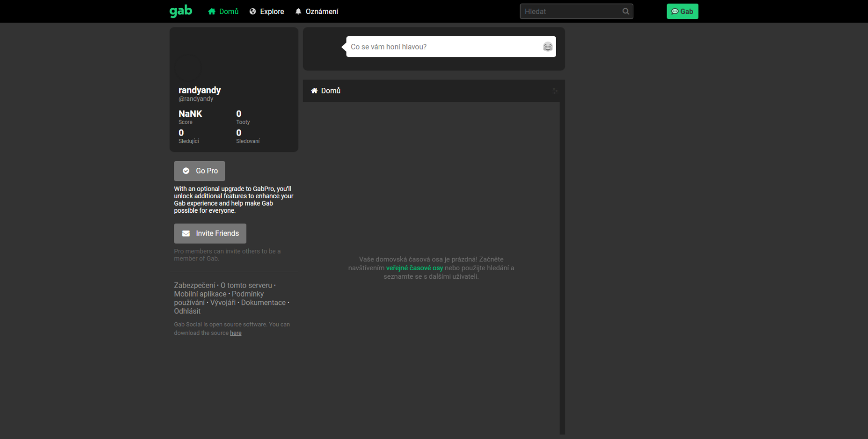Open Domů column settings icon
This screenshot has width=868, height=439.
pos(555,91)
